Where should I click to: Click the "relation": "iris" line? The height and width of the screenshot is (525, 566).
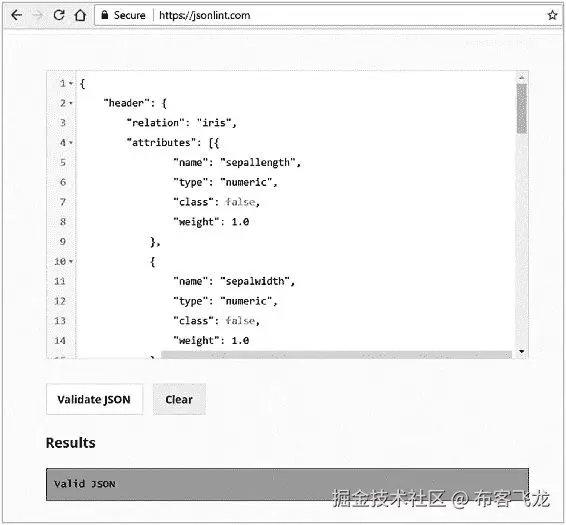pyautogui.click(x=182, y=123)
